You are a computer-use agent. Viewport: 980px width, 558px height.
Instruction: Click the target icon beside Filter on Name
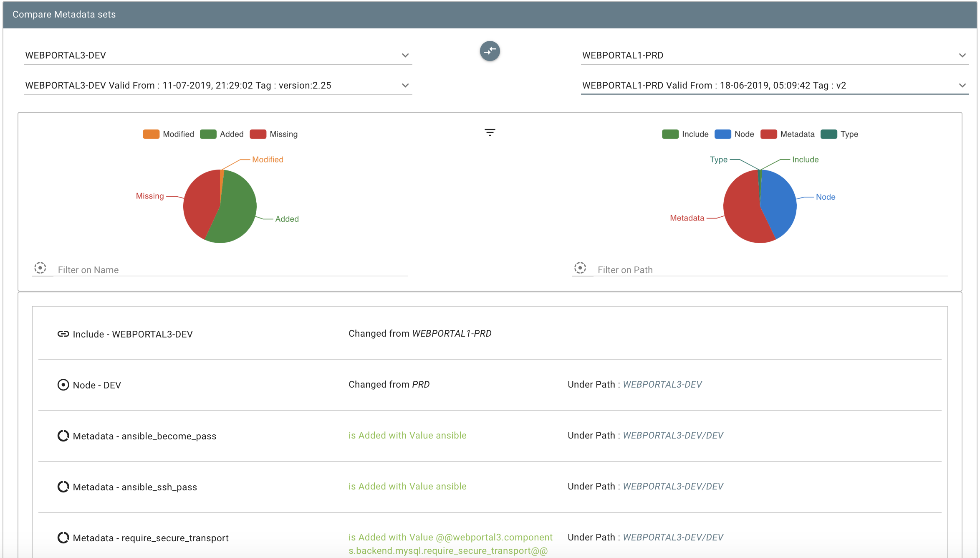[40, 268]
